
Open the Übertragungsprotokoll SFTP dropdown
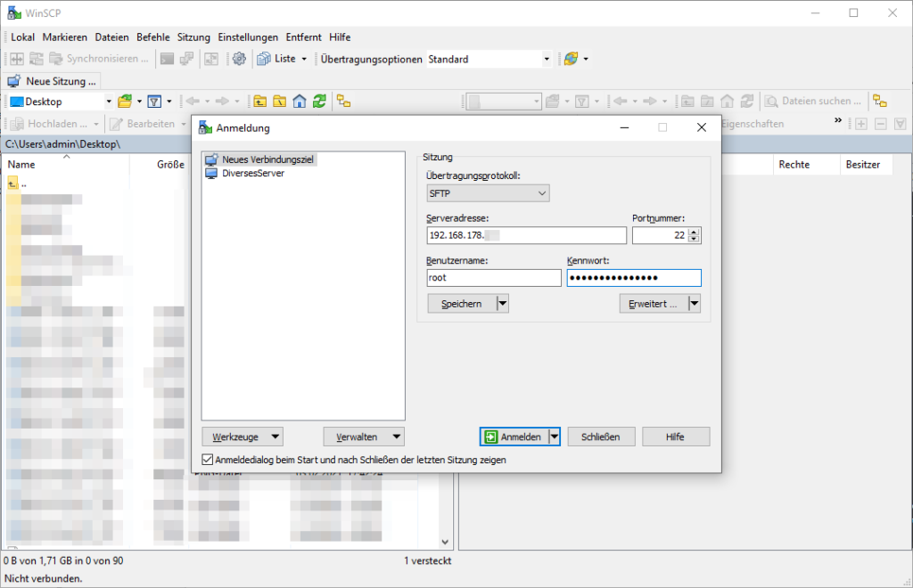coord(488,193)
